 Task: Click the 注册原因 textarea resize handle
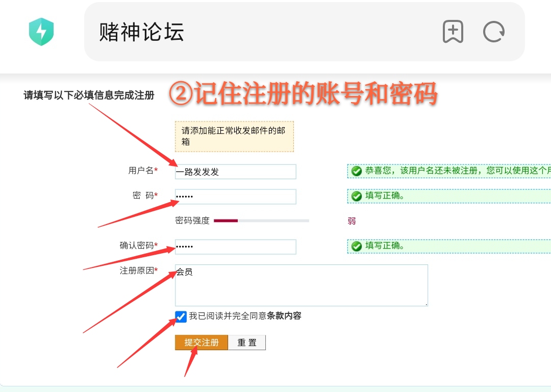click(425, 303)
